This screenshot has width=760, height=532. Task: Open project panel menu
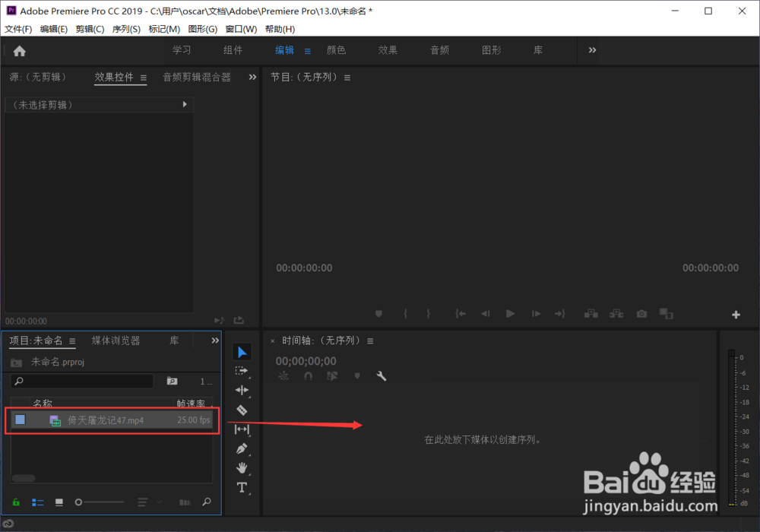[x=72, y=341]
